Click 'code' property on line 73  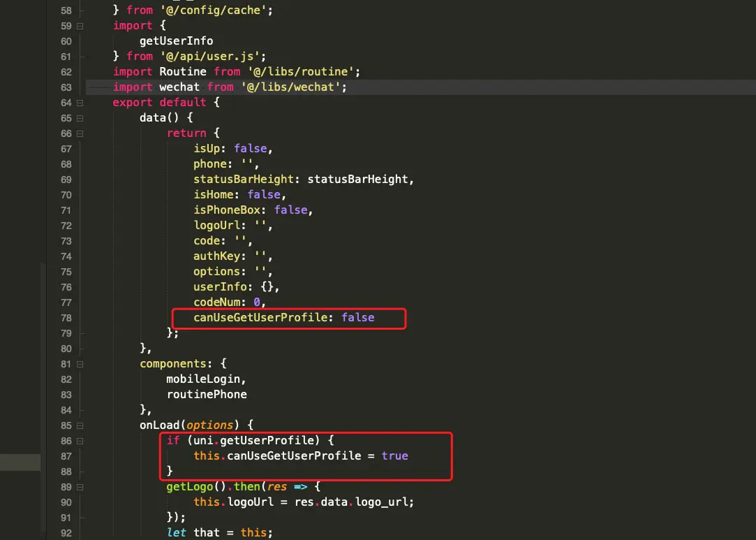click(x=207, y=241)
